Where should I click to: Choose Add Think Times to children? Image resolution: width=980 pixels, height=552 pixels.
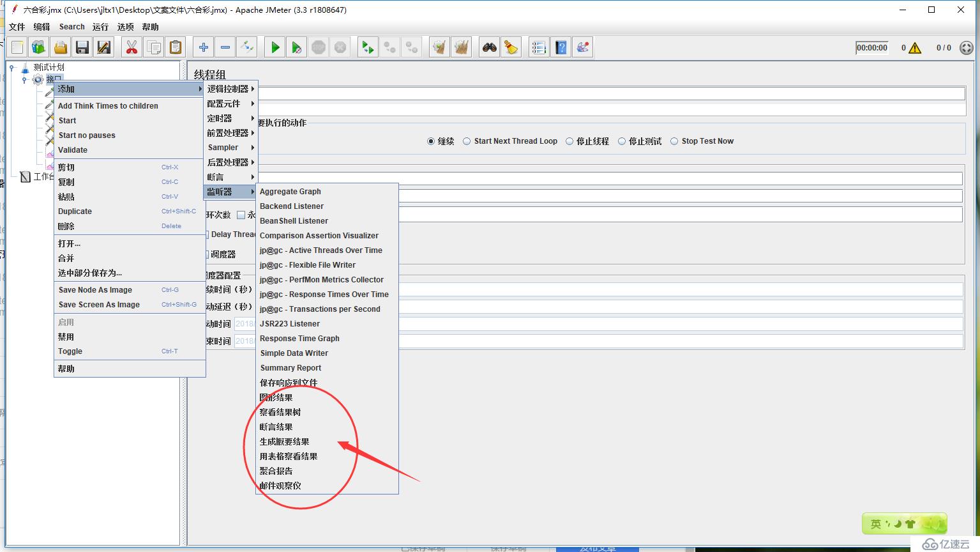click(x=130, y=106)
